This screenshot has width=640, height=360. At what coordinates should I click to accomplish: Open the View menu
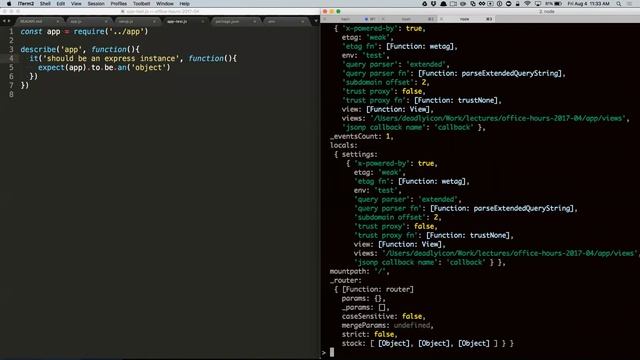(x=76, y=4)
